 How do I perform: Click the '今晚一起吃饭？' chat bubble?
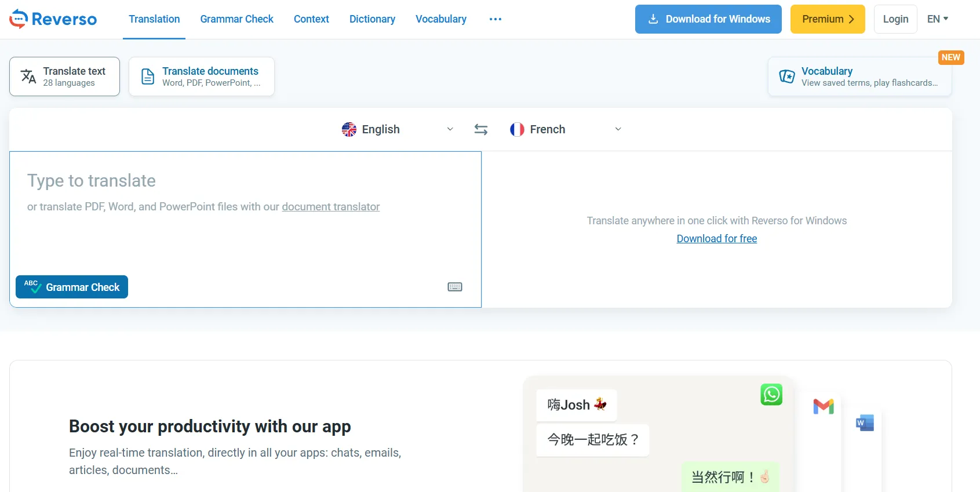tap(593, 440)
